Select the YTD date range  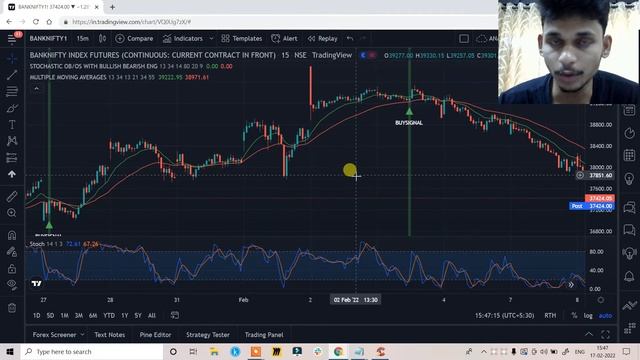point(109,316)
